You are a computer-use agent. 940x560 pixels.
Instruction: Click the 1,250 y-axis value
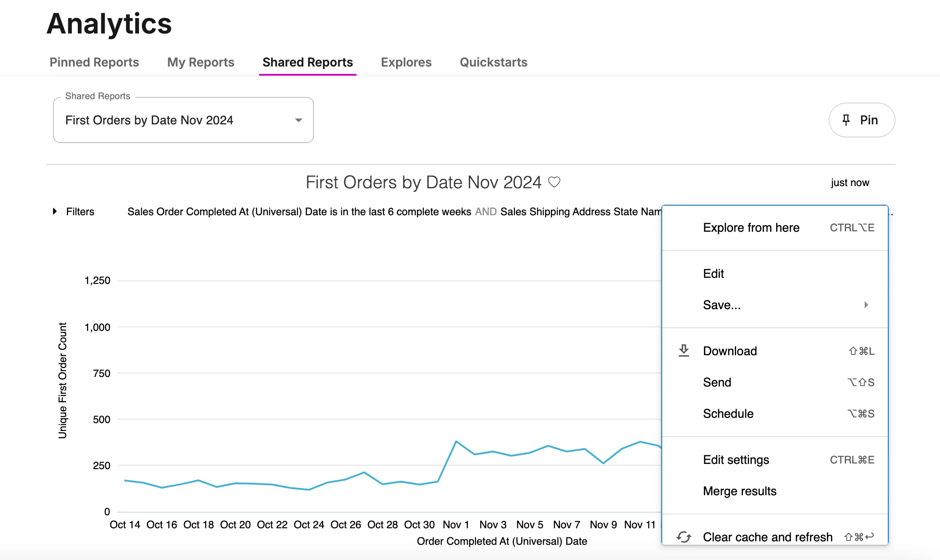[97, 280]
